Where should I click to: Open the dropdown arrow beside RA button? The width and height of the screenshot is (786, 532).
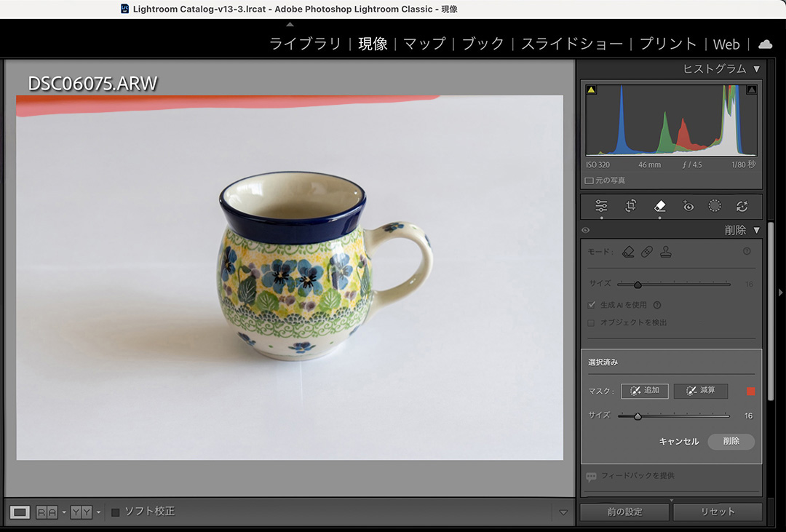tap(63, 512)
